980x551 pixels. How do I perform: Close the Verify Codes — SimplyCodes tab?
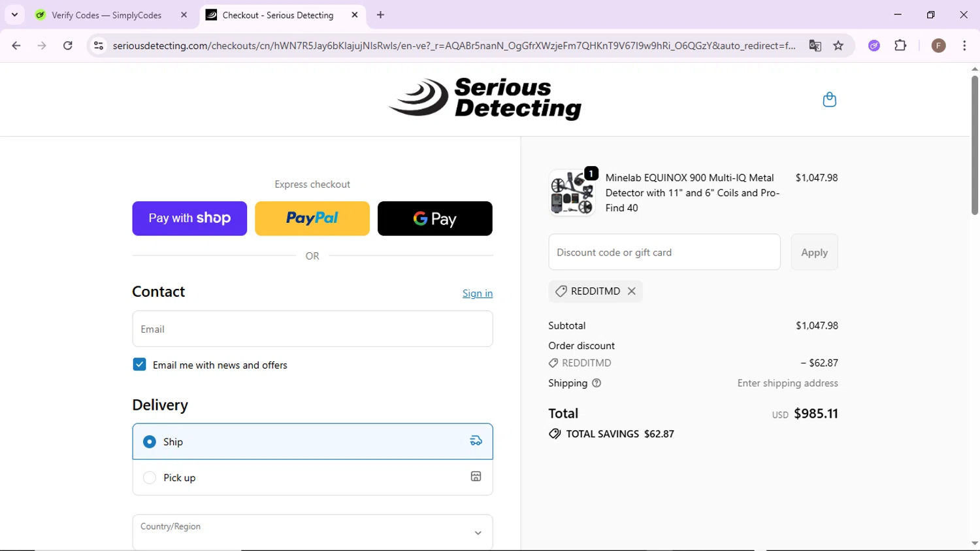coord(184,15)
